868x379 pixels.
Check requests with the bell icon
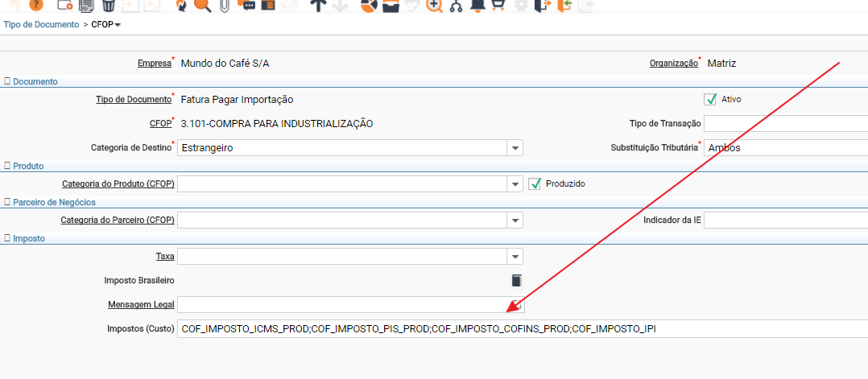[477, 5]
